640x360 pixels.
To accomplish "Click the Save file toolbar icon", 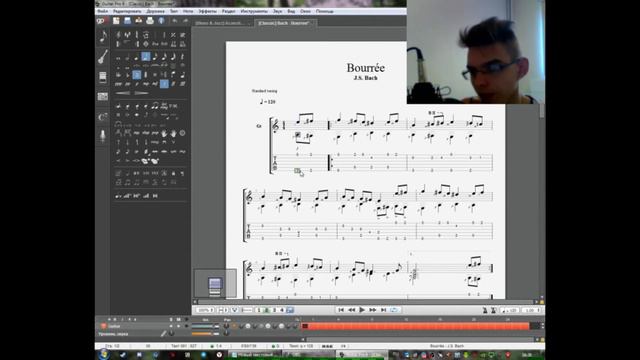I will (x=127, y=20).
